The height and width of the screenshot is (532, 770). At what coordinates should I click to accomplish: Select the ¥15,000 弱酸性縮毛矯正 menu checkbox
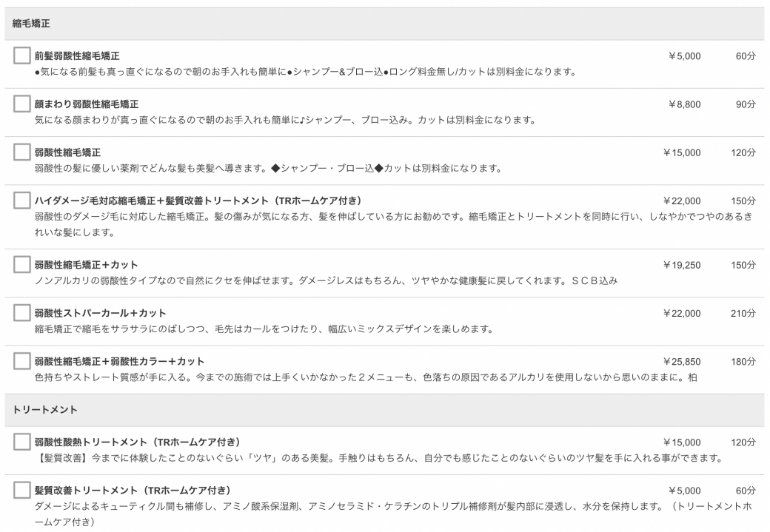22,152
